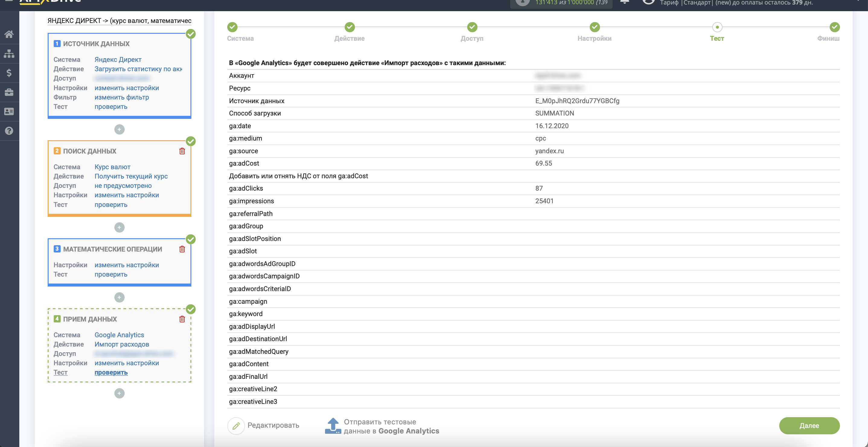Screen dimensions: 868x447
Task: Open Импорт расходов action link
Action: coord(122,344)
